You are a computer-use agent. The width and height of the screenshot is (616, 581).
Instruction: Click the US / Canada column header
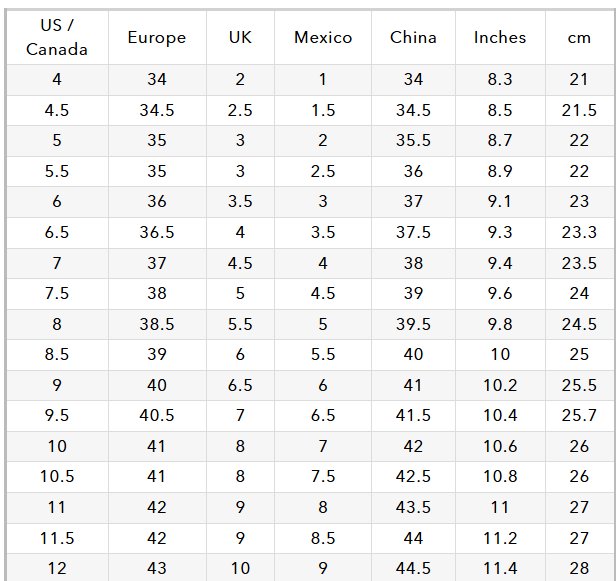(57, 37)
